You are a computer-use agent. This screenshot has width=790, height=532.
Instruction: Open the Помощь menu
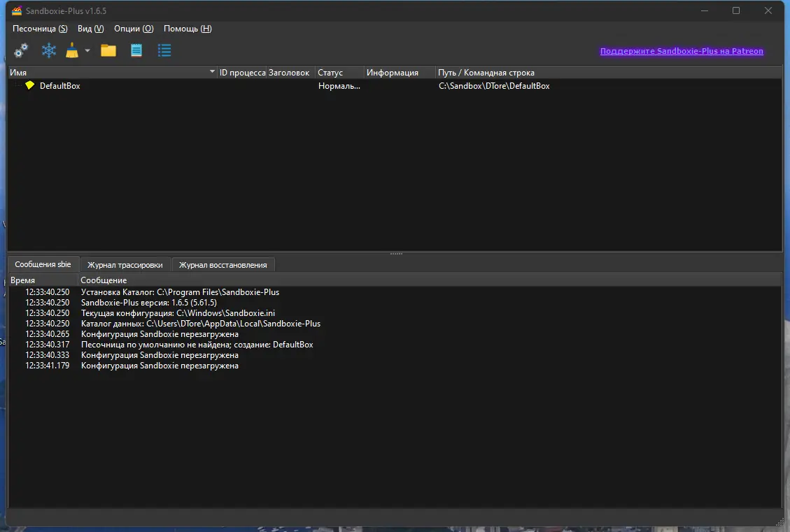[188, 29]
